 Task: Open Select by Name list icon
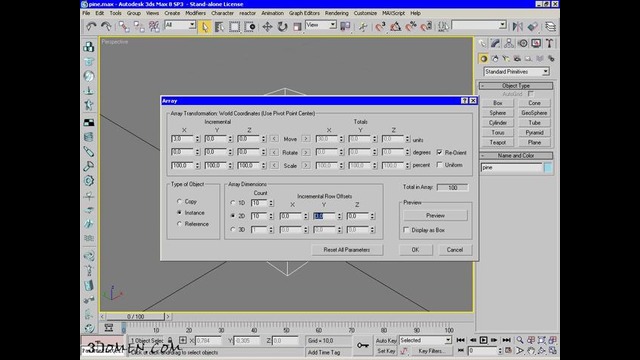tap(220, 27)
